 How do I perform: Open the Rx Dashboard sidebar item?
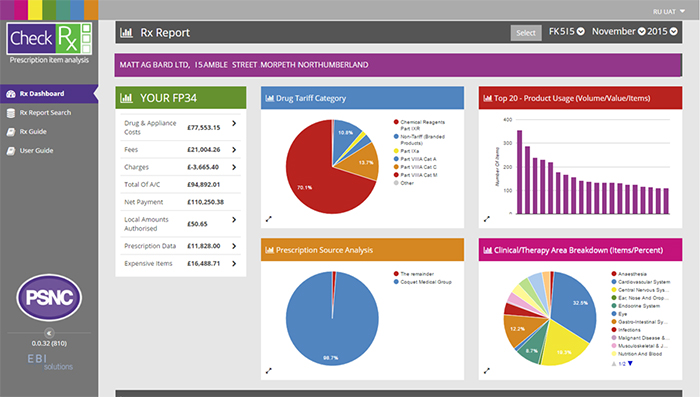pyautogui.click(x=48, y=94)
